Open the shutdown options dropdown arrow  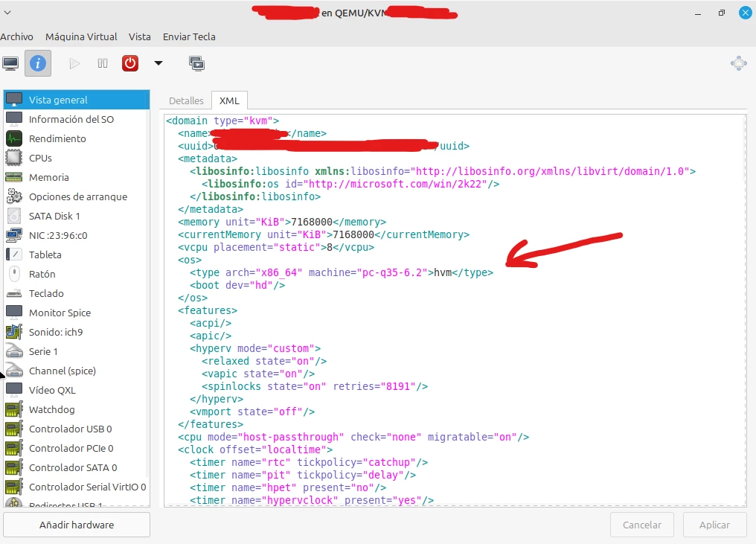[158, 63]
